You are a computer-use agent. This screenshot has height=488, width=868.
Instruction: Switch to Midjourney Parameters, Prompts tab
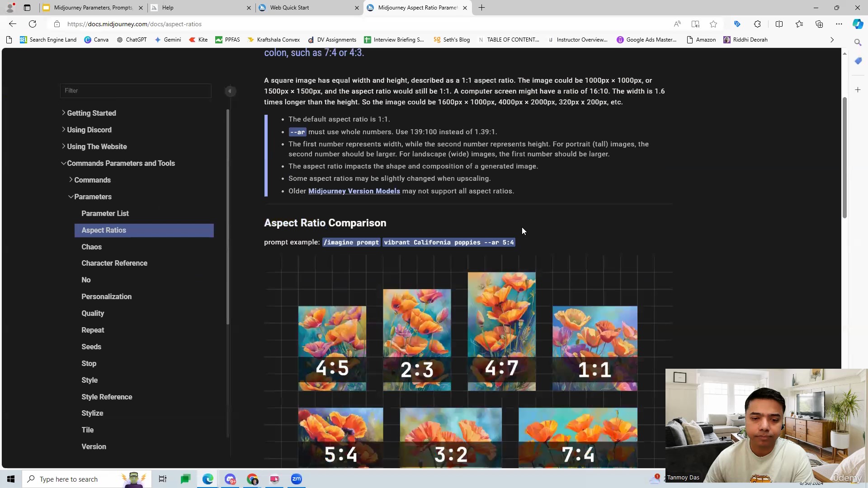point(93,8)
